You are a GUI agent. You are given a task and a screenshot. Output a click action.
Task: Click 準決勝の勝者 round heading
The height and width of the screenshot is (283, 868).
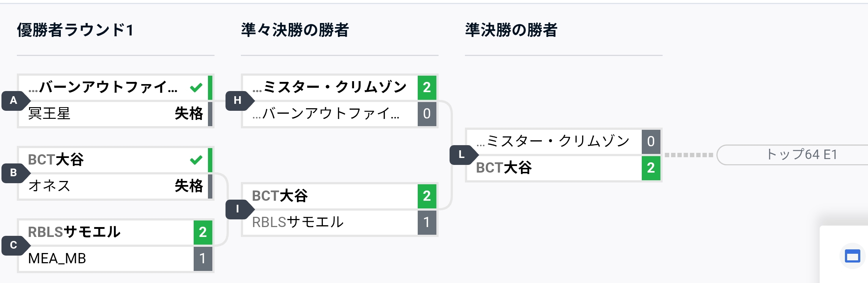coord(511,30)
